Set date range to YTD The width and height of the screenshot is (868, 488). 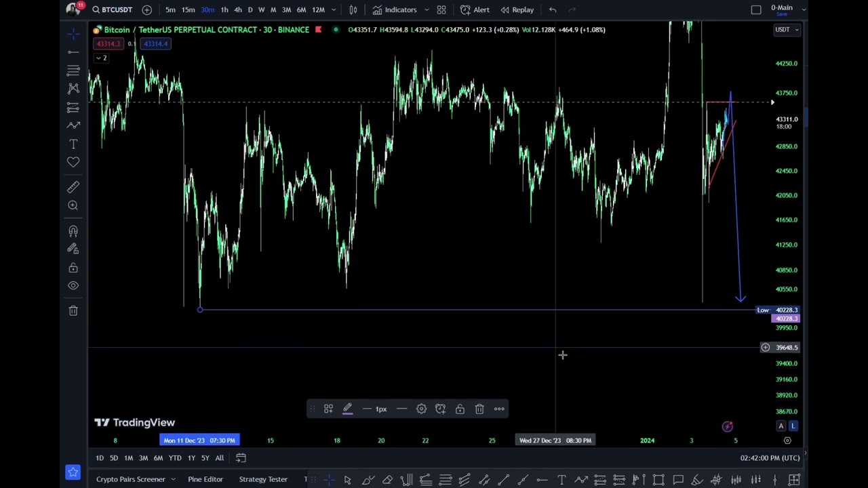[x=175, y=458]
